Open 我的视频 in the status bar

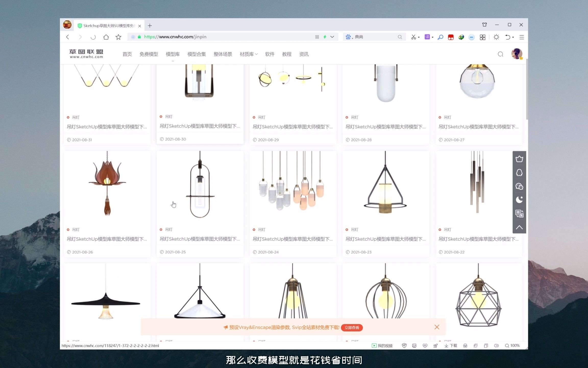(382, 346)
